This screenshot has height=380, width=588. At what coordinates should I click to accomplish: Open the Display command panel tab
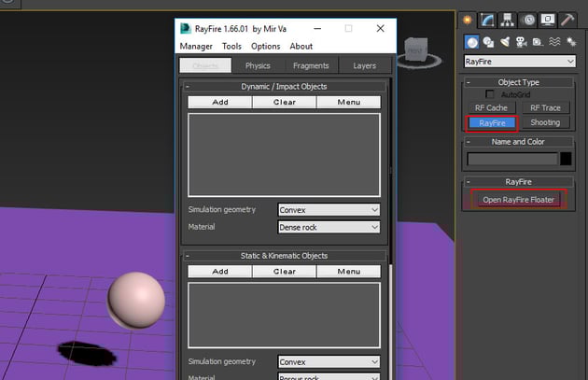click(548, 20)
